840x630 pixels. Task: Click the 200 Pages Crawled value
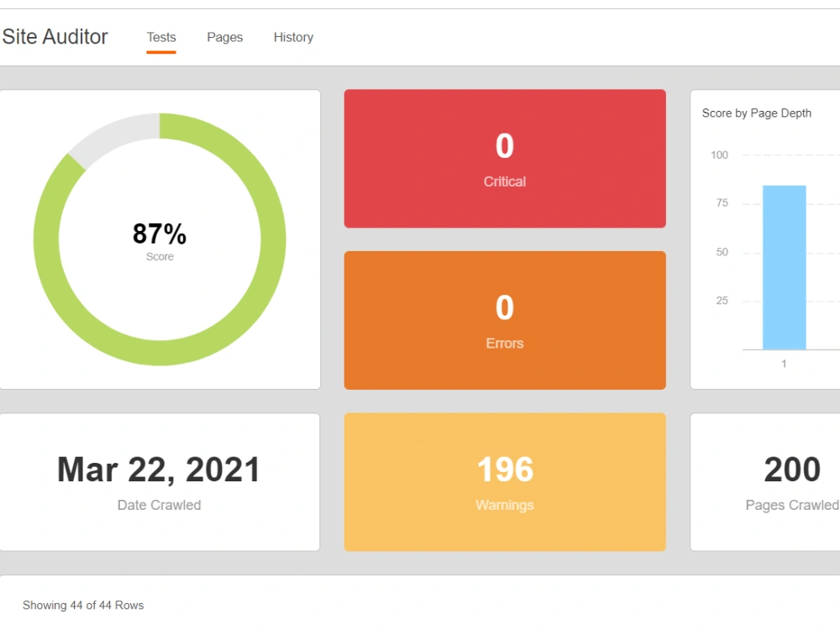click(792, 470)
